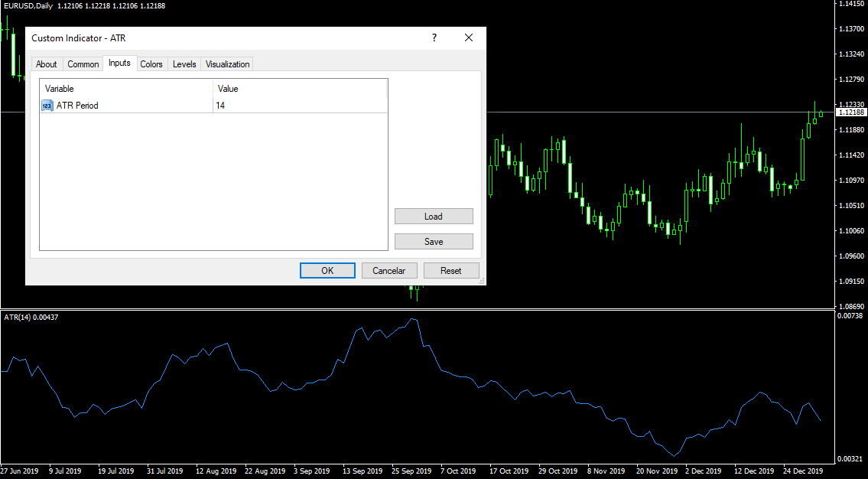The image size is (868, 479).
Task: Click the 1.10510 price scale label
Action: (x=853, y=205)
